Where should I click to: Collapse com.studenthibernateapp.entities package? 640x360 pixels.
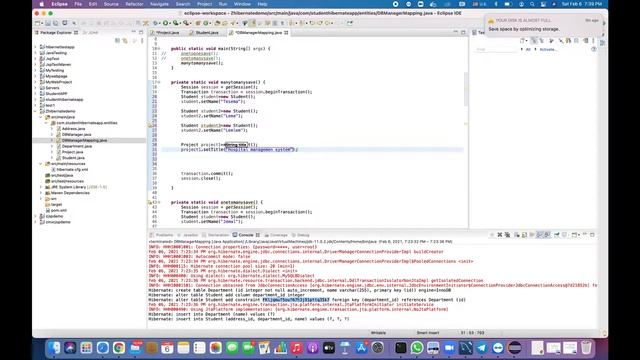click(x=46, y=123)
